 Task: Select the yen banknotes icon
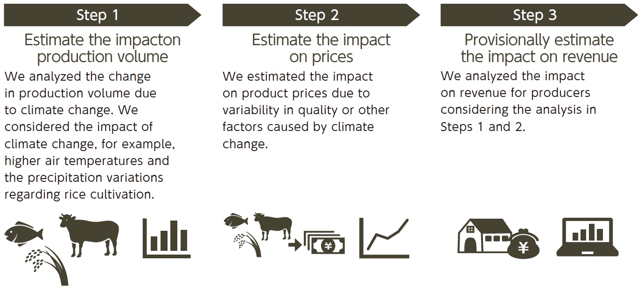click(x=325, y=242)
